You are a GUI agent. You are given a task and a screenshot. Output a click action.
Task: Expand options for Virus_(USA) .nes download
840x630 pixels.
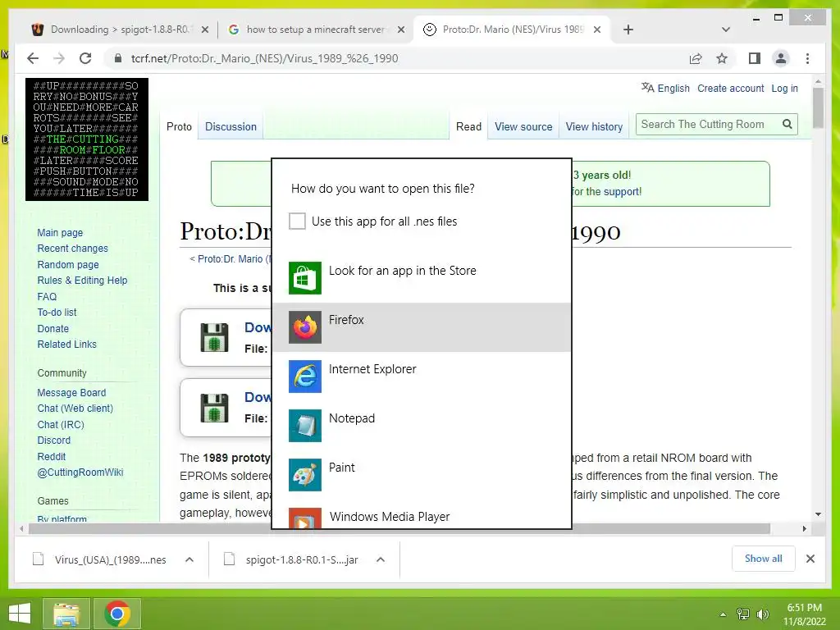(189, 559)
